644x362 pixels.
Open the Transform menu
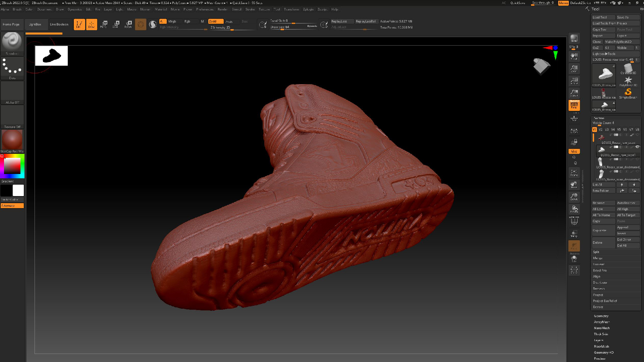tap(291, 9)
